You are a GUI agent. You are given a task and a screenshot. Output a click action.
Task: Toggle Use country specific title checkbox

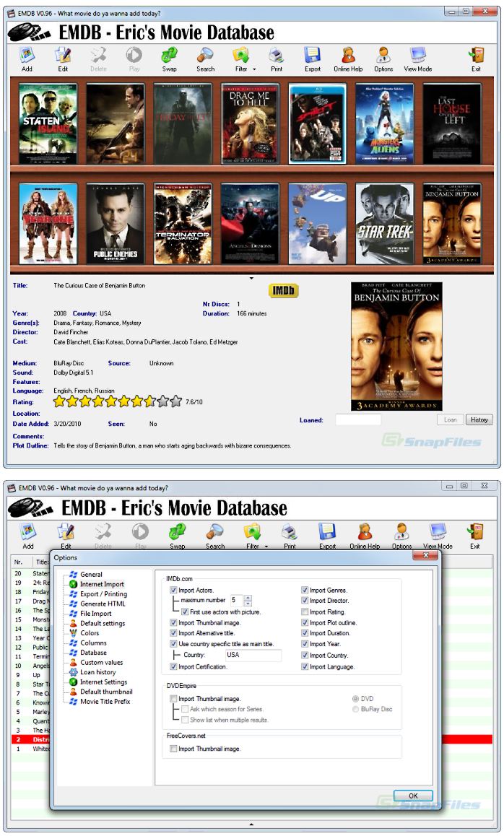tap(173, 643)
